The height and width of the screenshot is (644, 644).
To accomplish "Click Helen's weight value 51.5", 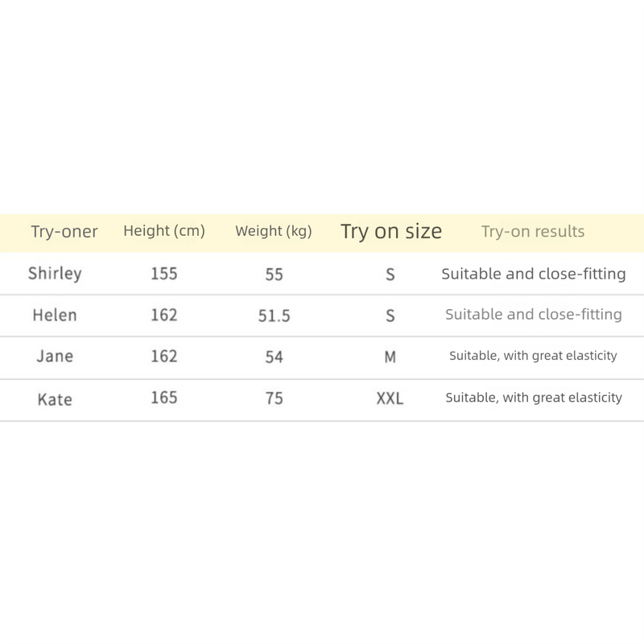I will pos(274,316).
